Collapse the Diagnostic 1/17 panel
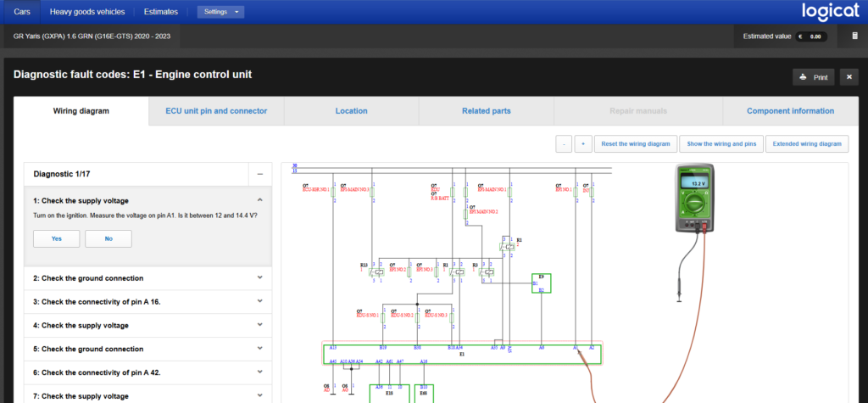Viewport: 868px width, 403px height. 260,174
